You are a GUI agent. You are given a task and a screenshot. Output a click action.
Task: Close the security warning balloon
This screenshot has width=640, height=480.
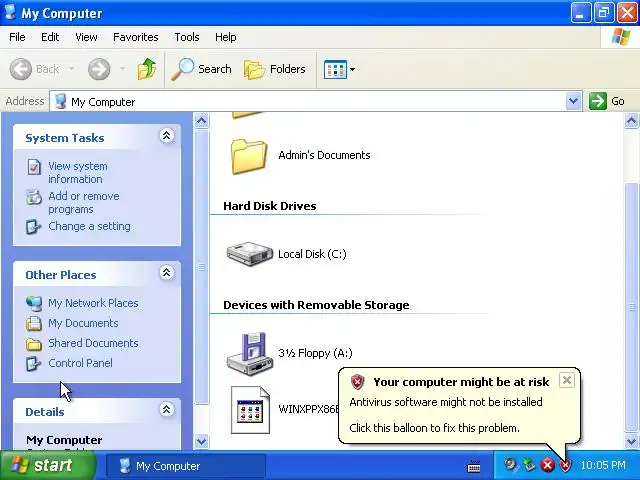coord(567,380)
